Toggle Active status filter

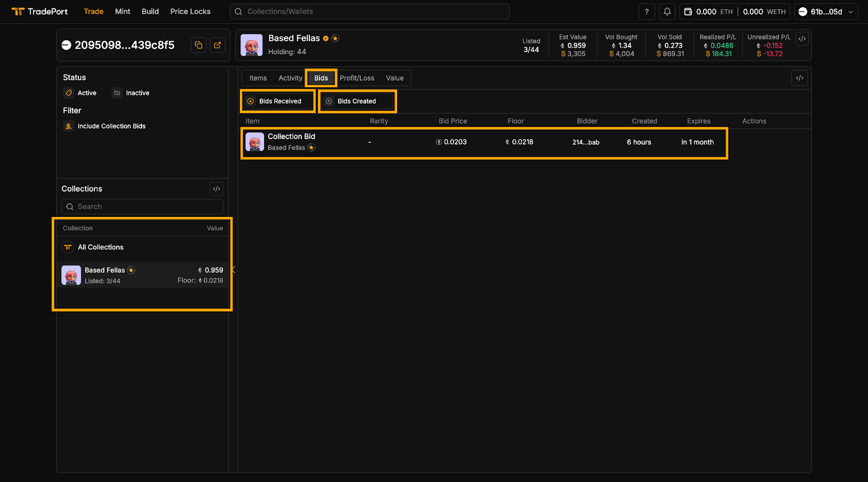pyautogui.click(x=80, y=93)
